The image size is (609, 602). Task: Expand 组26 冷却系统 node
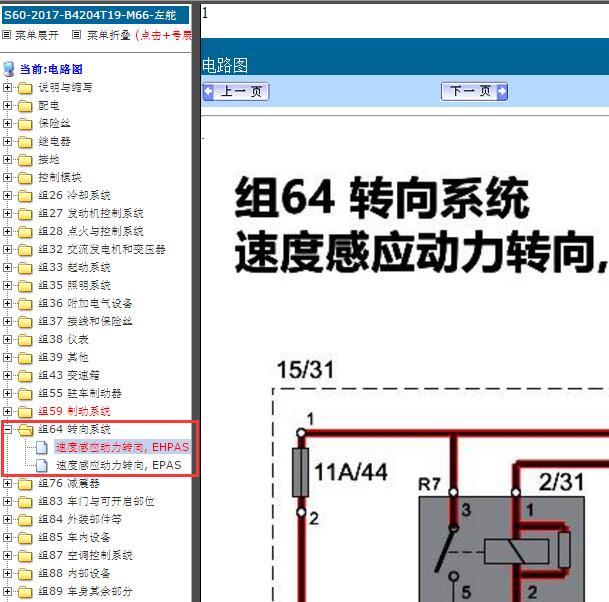7,195
